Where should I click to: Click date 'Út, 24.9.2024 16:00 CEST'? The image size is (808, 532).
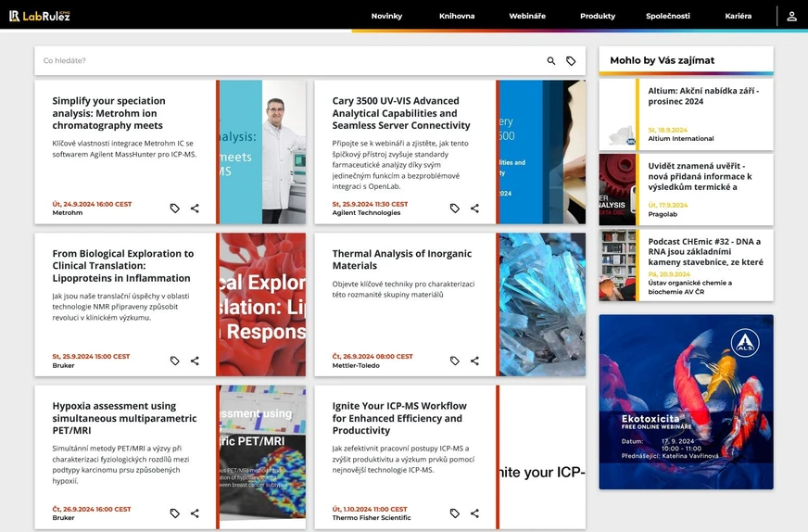tap(92, 204)
